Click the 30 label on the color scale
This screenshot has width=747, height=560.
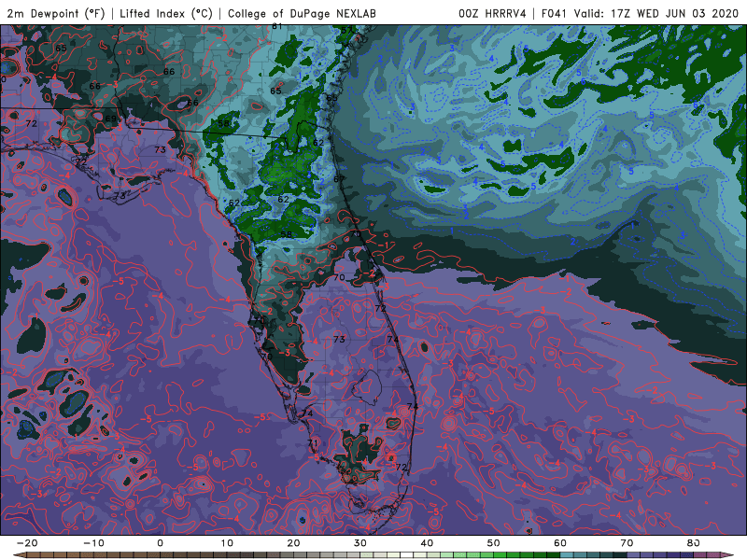point(360,543)
